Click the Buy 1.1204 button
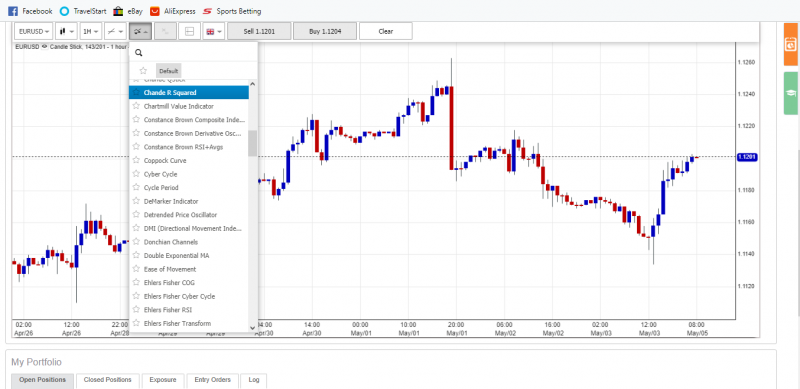This screenshot has height=389, width=800. [x=325, y=31]
